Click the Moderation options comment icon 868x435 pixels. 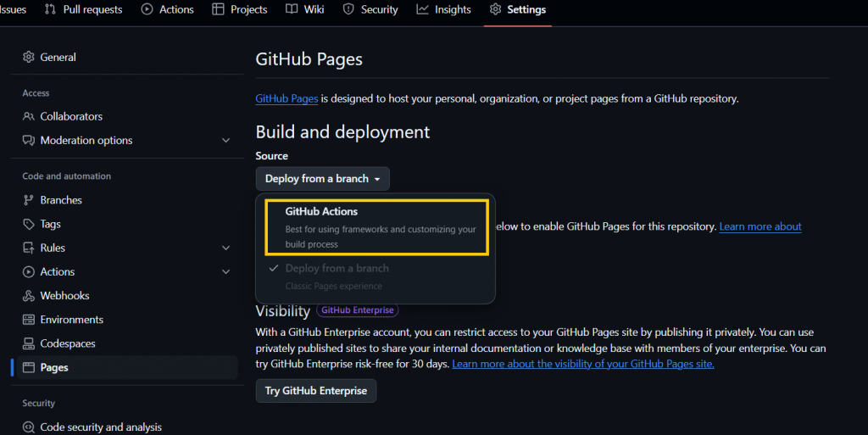coord(28,140)
